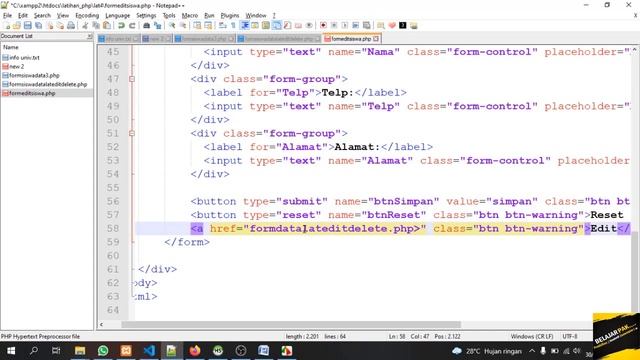Image resolution: width=640 pixels, height=360 pixels.
Task: Click the Replace toolbar icon
Action: tap(158, 25)
